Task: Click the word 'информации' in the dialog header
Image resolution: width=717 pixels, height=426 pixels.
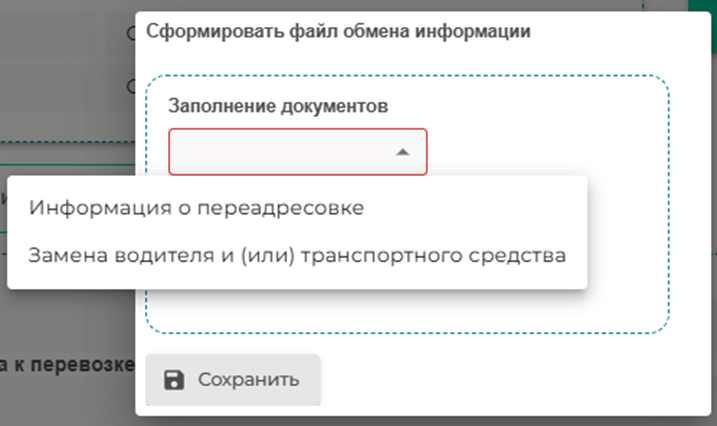Action: click(x=484, y=31)
